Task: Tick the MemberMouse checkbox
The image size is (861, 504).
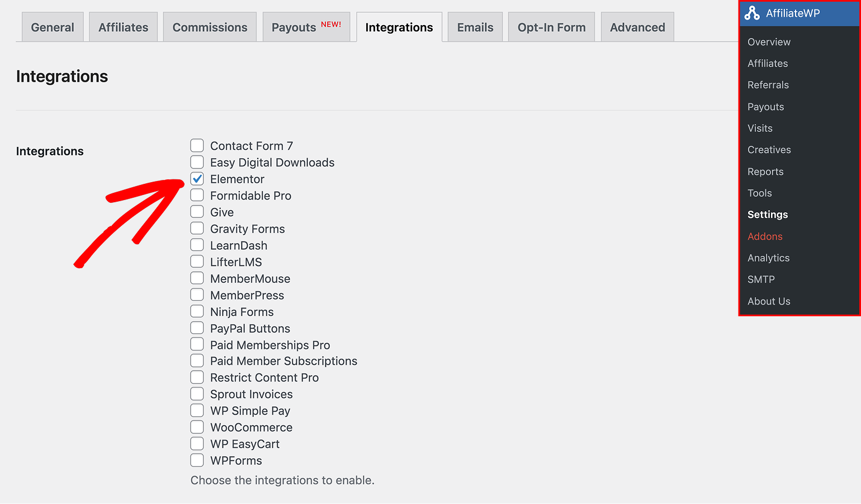Action: point(197,278)
